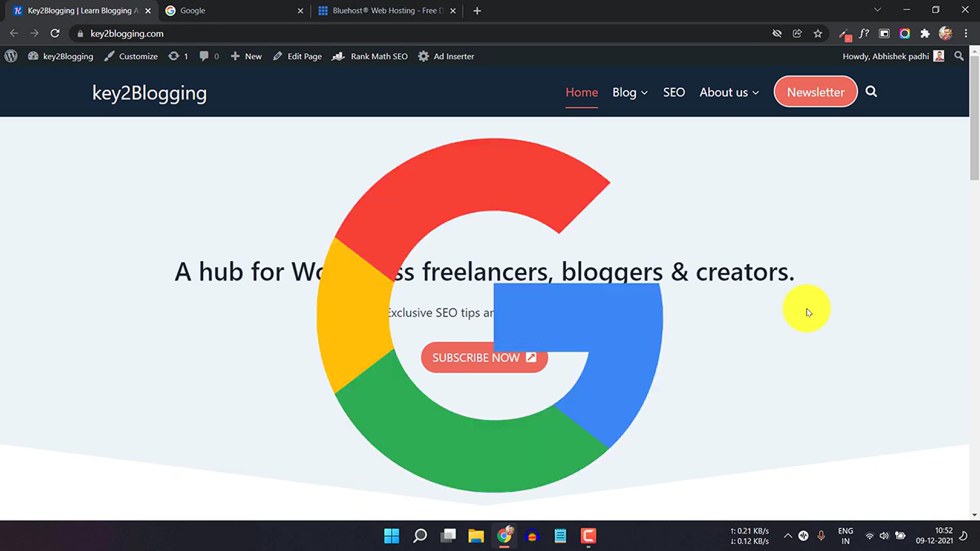The image size is (980, 551).
Task: Click the ENG IN language indicator
Action: click(x=846, y=536)
